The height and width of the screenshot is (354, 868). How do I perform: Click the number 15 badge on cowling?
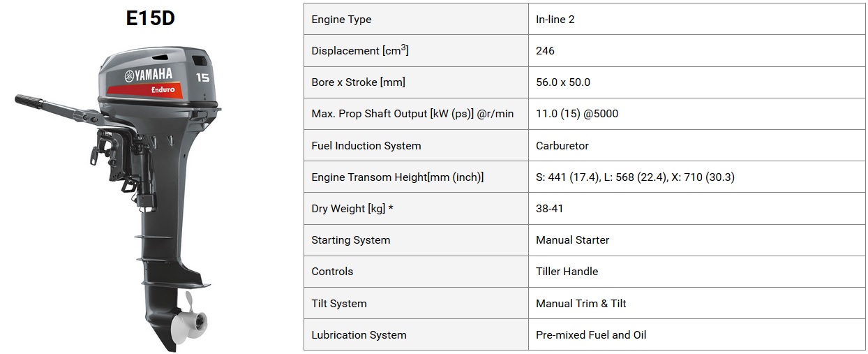tap(202, 78)
